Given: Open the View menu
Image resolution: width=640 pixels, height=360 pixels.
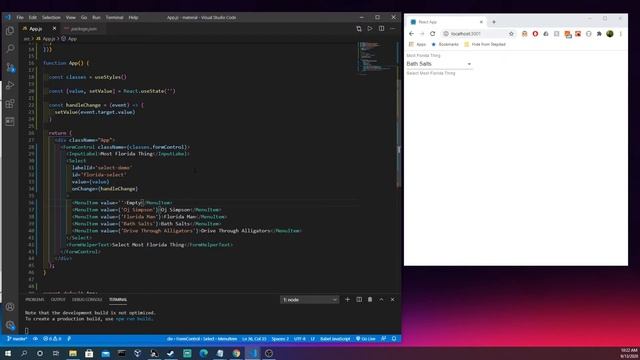Looking at the screenshot, I should 71,18.
